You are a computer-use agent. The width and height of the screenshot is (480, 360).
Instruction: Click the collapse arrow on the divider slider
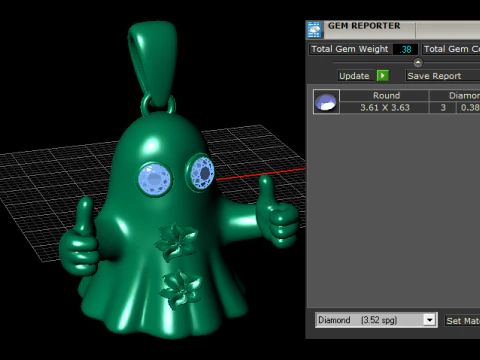click(x=418, y=62)
